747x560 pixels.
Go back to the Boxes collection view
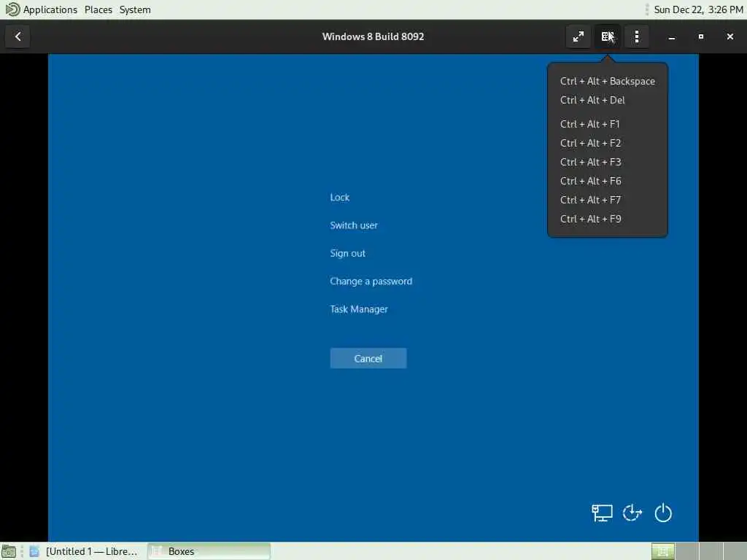(18, 36)
